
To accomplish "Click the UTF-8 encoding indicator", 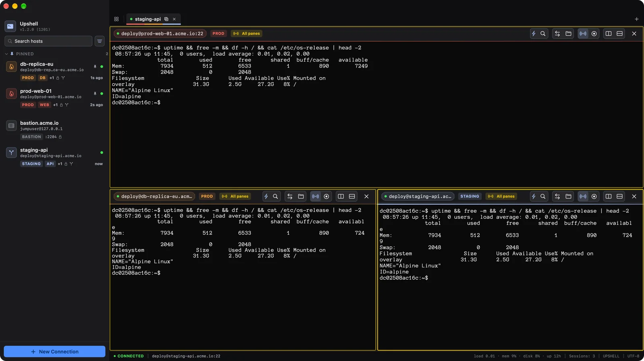I will coord(633,356).
